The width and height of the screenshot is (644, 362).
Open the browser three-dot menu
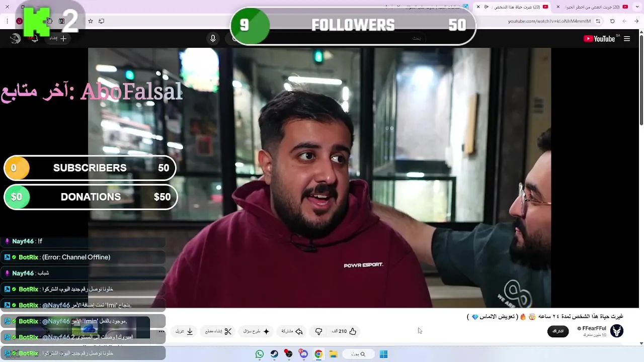pos(7,21)
